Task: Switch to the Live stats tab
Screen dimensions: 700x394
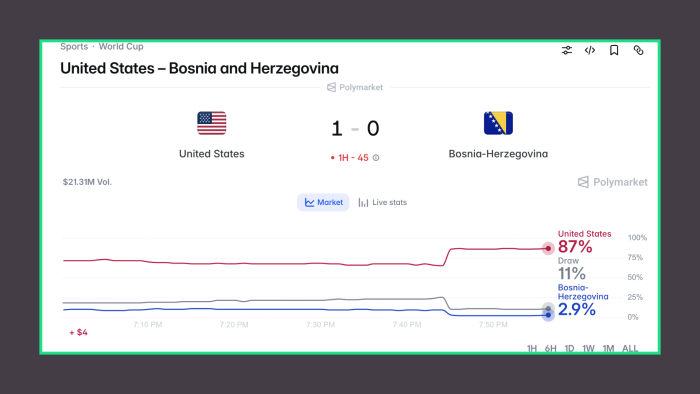Action: [383, 203]
